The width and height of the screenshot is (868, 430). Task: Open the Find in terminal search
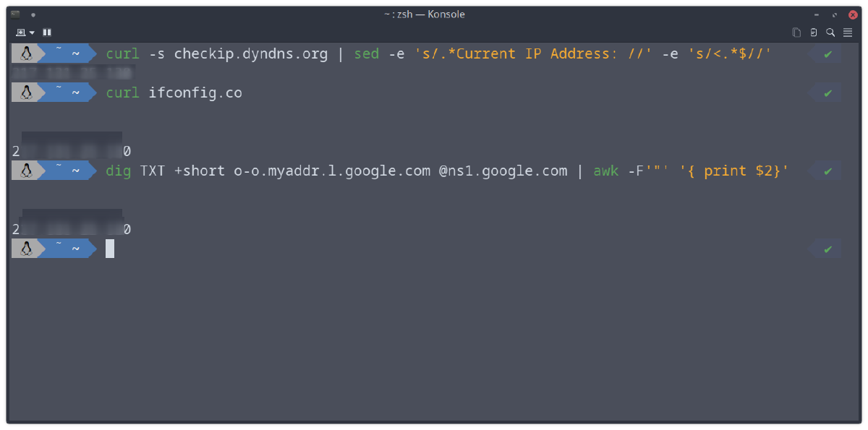[x=830, y=32]
